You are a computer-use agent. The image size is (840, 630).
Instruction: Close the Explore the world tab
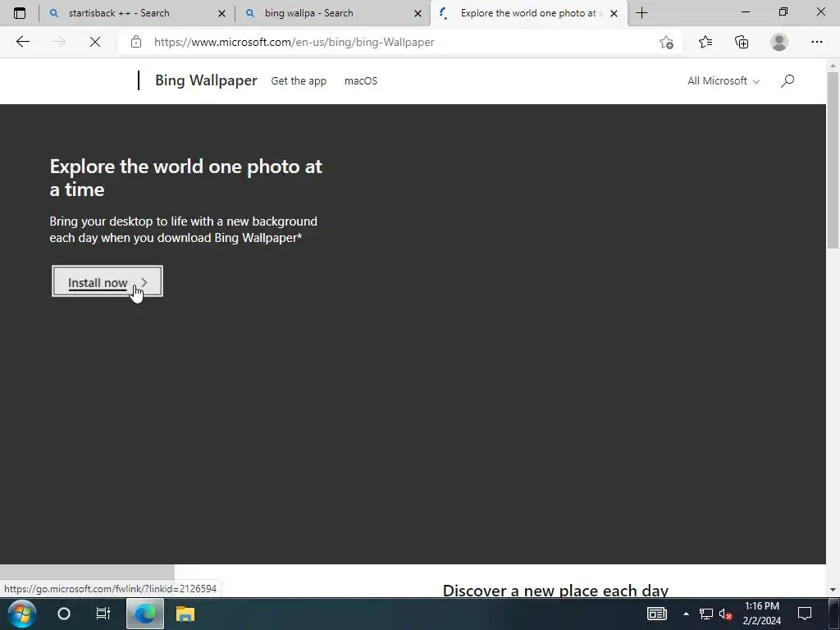(x=614, y=13)
